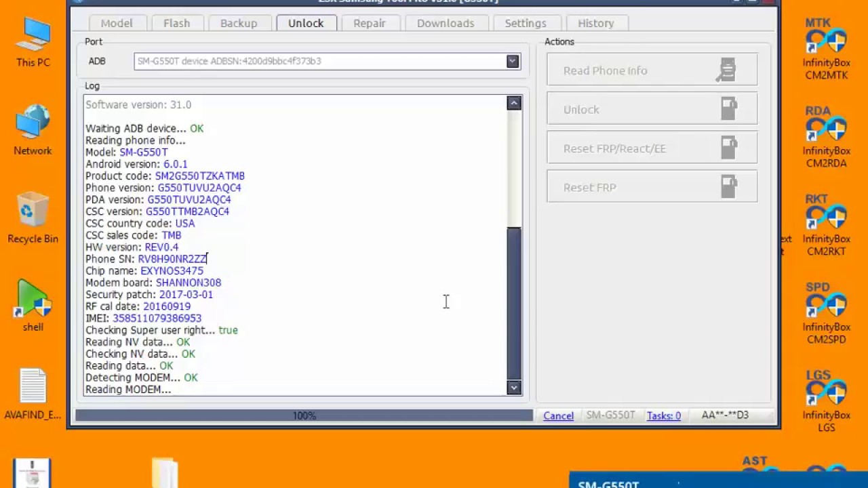The height and width of the screenshot is (488, 868).
Task: Click Phone SN value RV8H90NR2ZZ
Action: (x=172, y=259)
